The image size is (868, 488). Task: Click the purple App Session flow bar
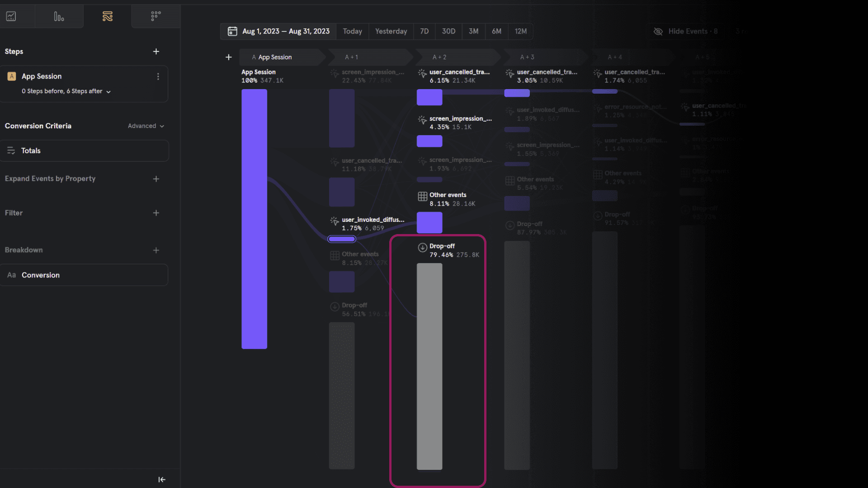[x=254, y=219]
